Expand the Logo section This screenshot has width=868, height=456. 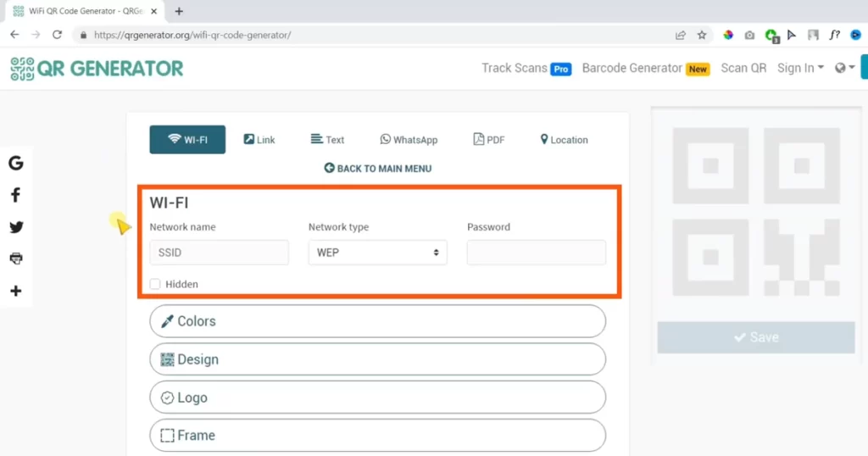click(x=377, y=398)
